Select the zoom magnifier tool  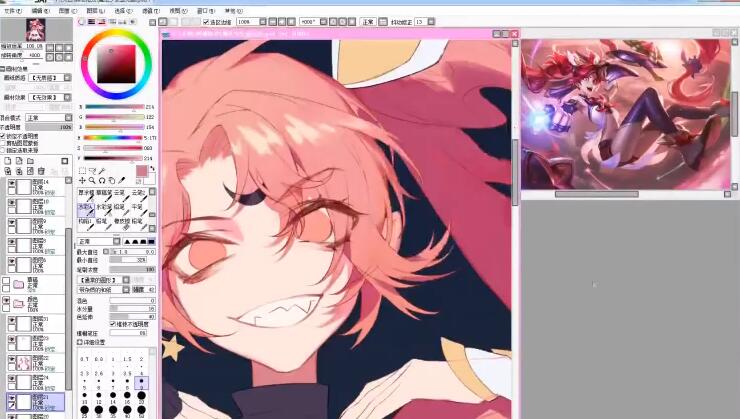click(92, 180)
